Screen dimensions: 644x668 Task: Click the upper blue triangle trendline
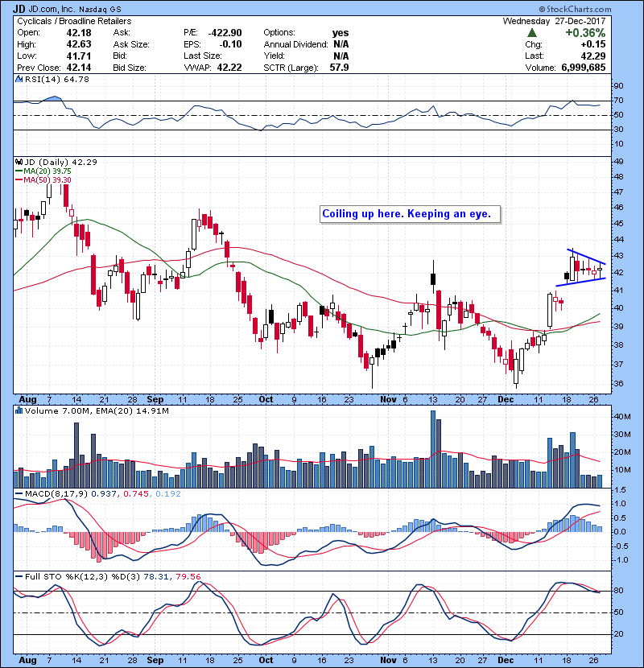[x=586, y=257]
